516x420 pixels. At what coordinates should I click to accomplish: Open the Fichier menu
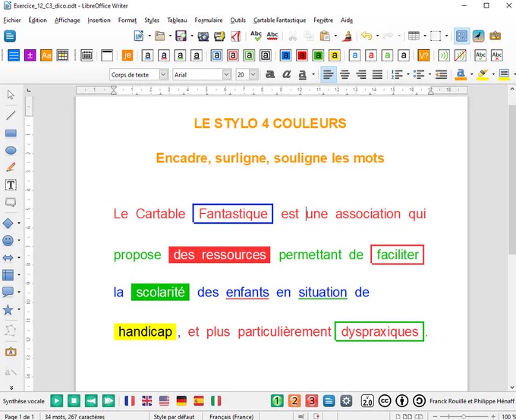(12, 20)
